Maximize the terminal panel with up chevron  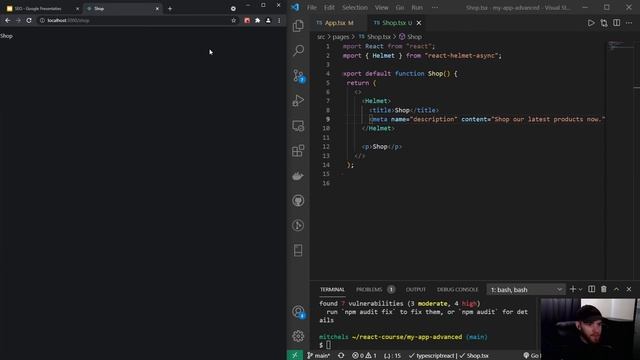[616, 289]
